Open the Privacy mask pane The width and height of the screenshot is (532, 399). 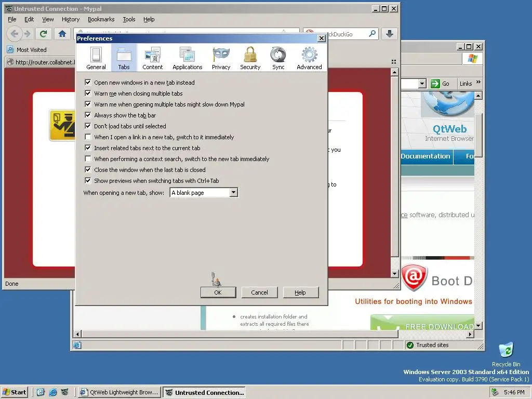tap(221, 58)
